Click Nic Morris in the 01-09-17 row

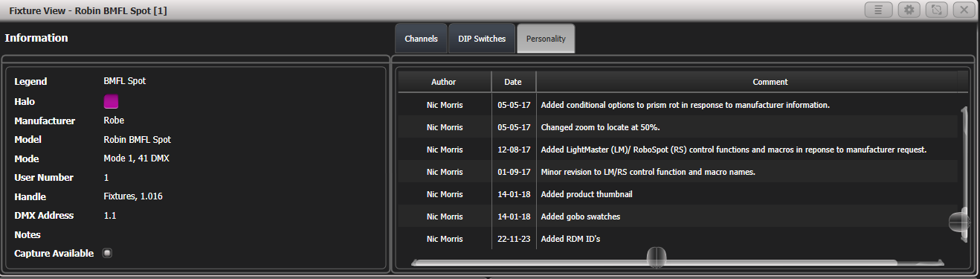[445, 172]
